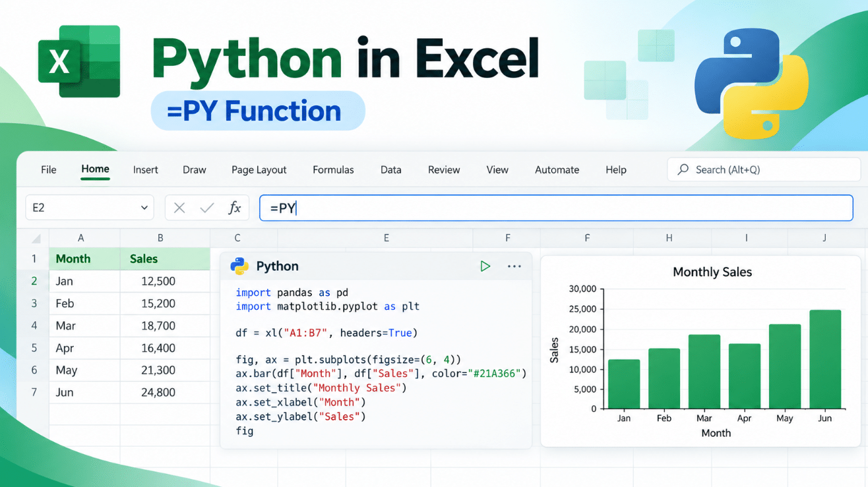Click the cell showing 24,800

(x=165, y=393)
